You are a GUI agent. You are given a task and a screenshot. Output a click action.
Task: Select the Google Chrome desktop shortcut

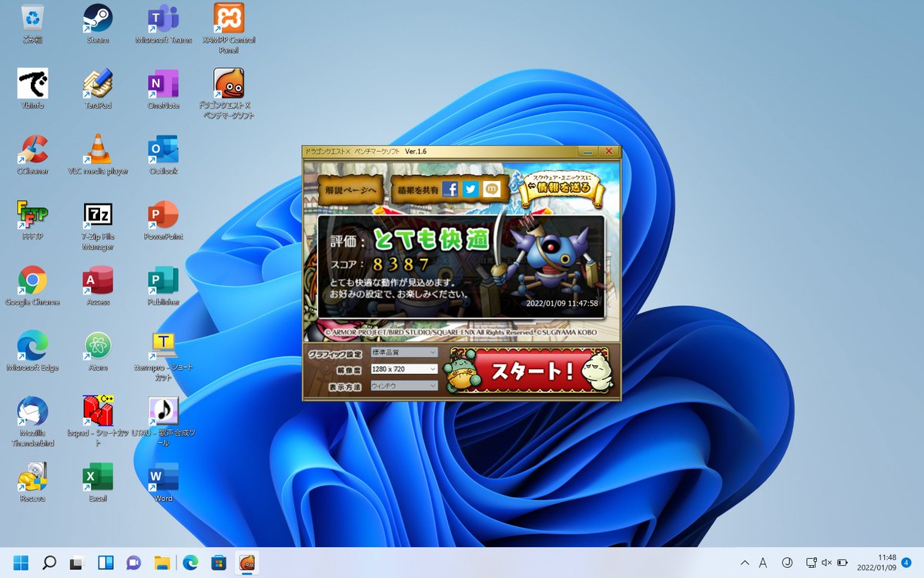(x=32, y=286)
